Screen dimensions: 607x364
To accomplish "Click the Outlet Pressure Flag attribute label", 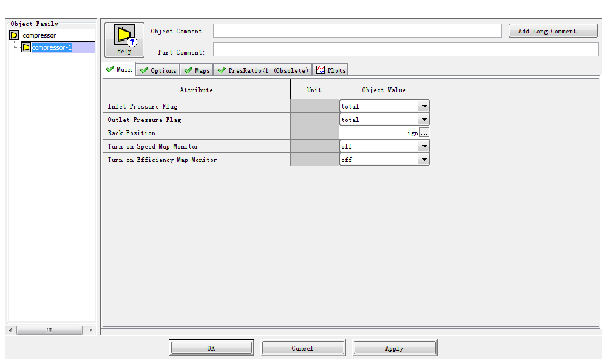I will (144, 120).
